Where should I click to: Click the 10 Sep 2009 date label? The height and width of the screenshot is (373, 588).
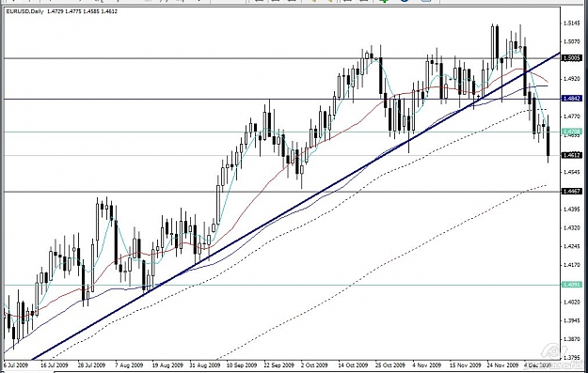tap(242, 365)
